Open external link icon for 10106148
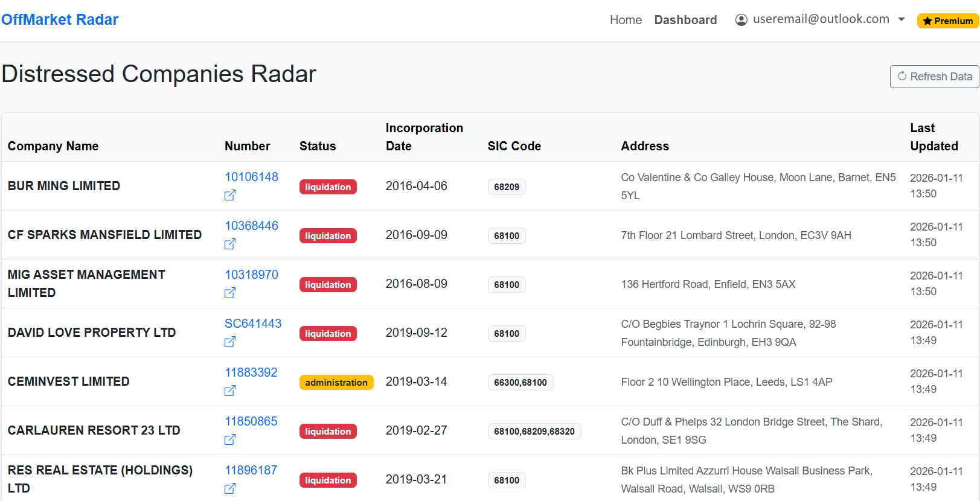 230,196
